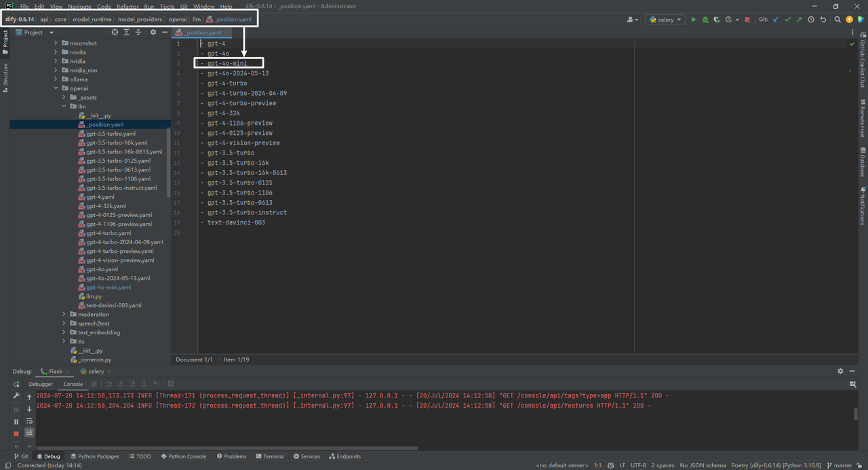
Task: Click the wrench settings icon in Debug panel
Action: pyautogui.click(x=16, y=396)
